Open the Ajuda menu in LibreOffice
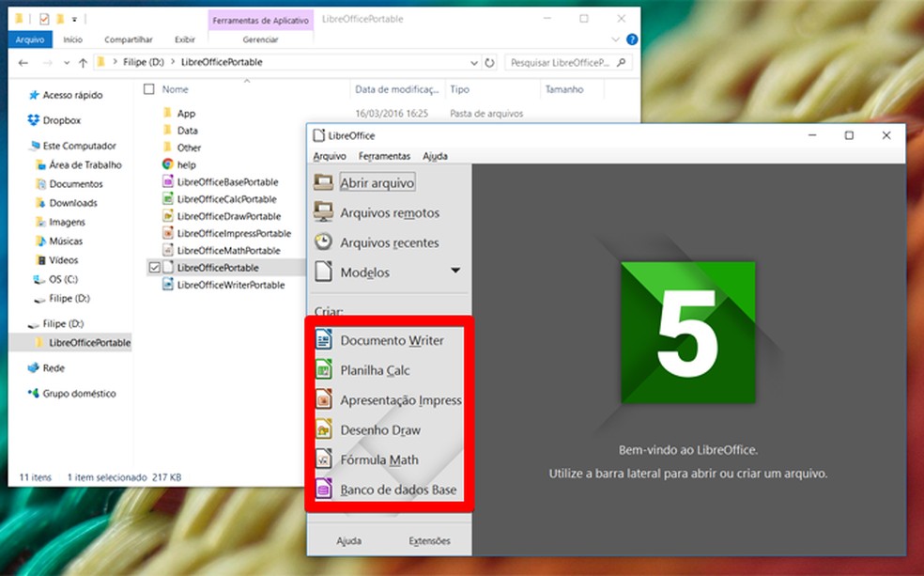 [x=435, y=156]
